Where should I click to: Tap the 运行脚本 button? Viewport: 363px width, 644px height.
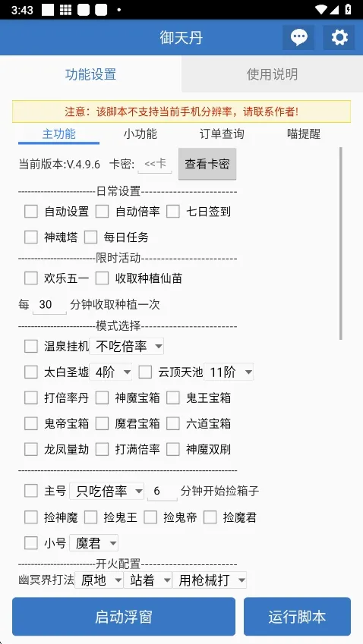(297, 617)
